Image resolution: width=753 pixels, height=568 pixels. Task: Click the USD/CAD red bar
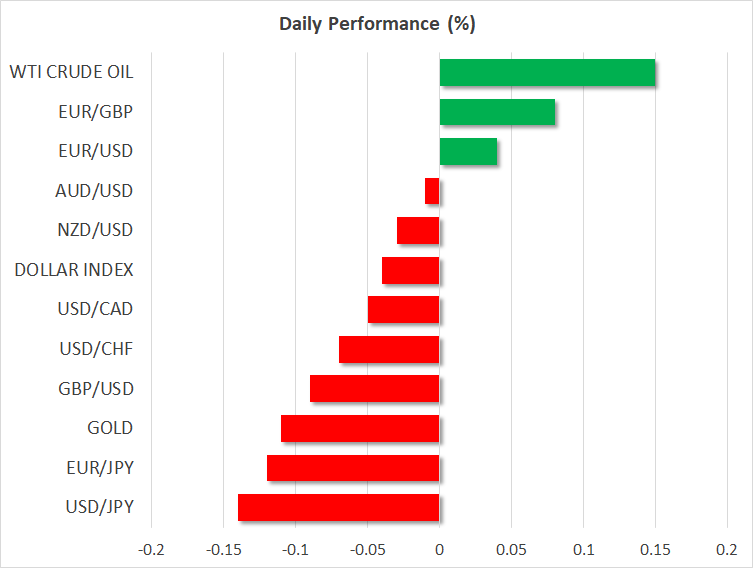[404, 310]
